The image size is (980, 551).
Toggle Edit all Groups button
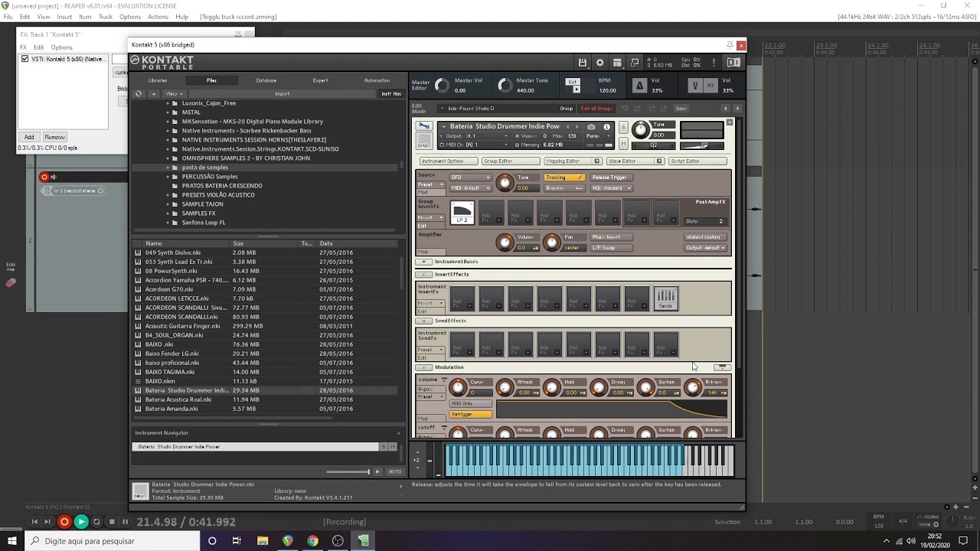pyautogui.click(x=596, y=109)
